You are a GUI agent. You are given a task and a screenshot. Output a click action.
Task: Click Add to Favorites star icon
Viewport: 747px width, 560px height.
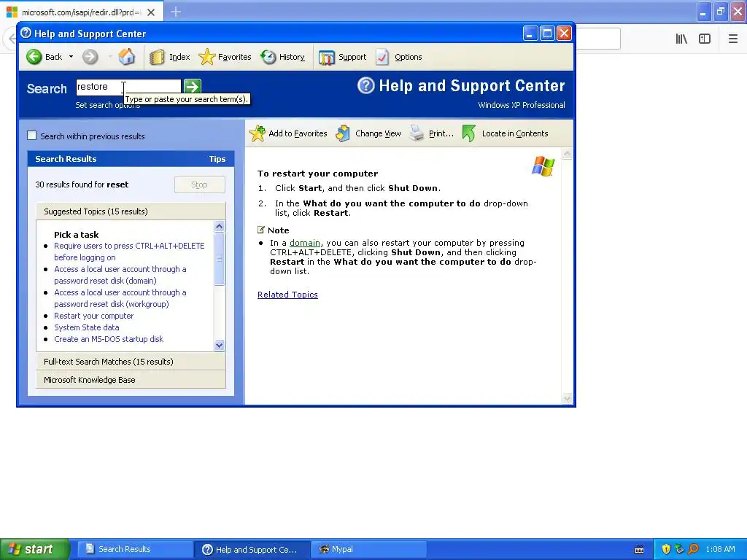[x=258, y=133]
